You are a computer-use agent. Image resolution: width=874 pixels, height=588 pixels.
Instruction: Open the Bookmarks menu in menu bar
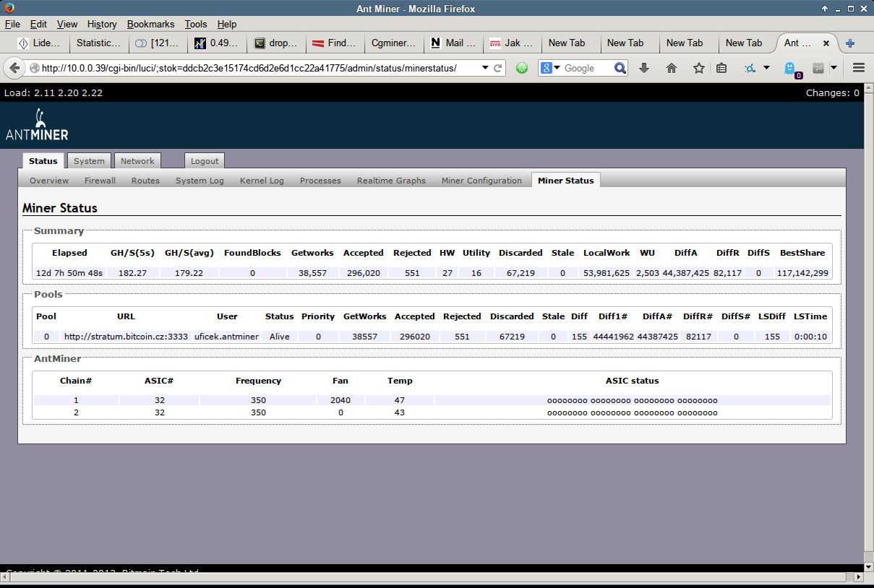click(x=150, y=24)
